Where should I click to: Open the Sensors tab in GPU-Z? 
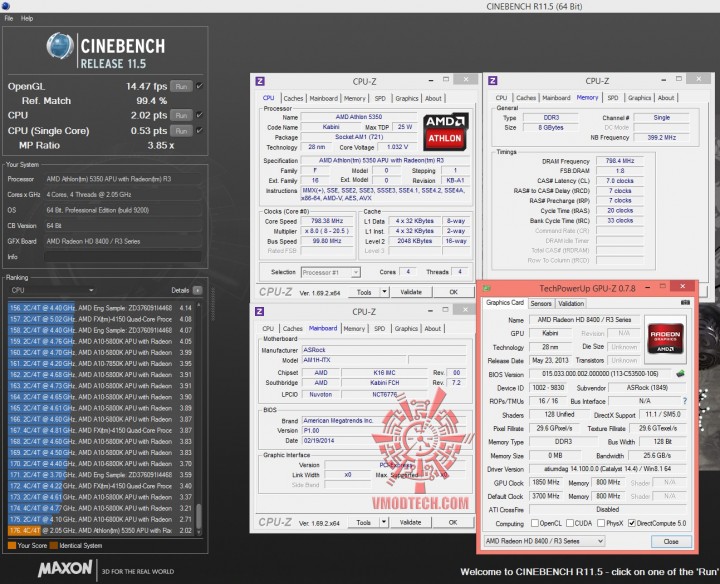[x=541, y=303]
